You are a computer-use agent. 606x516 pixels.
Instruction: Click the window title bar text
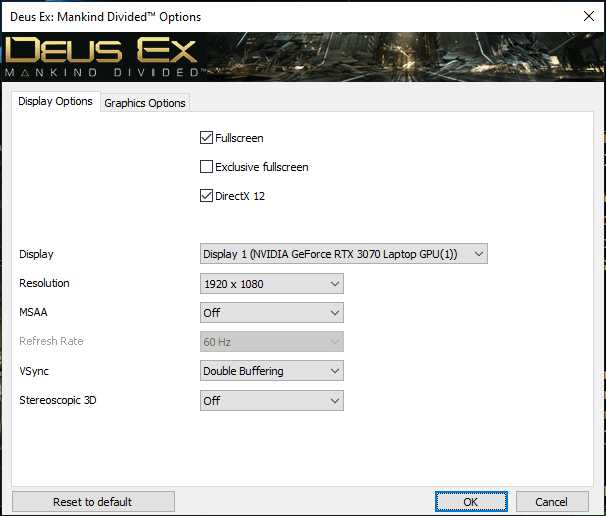click(x=104, y=17)
